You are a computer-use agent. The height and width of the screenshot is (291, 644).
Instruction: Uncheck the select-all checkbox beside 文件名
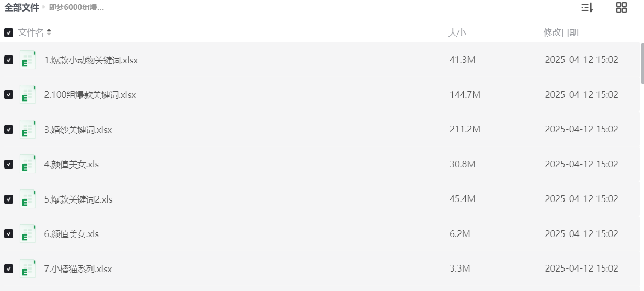coord(8,32)
